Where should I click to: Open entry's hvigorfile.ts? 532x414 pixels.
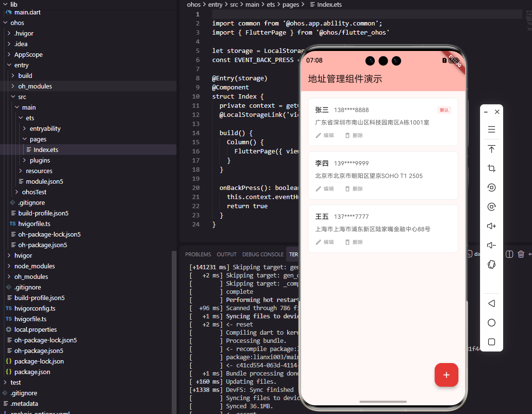point(34,224)
